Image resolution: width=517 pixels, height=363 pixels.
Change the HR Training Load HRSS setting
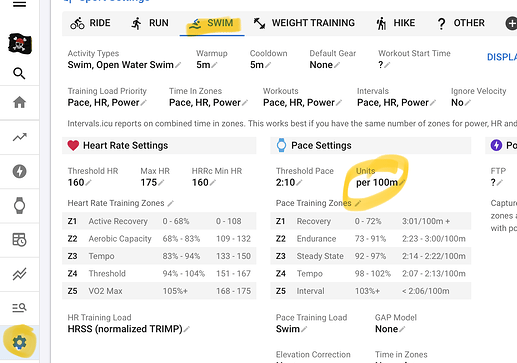pos(128,329)
